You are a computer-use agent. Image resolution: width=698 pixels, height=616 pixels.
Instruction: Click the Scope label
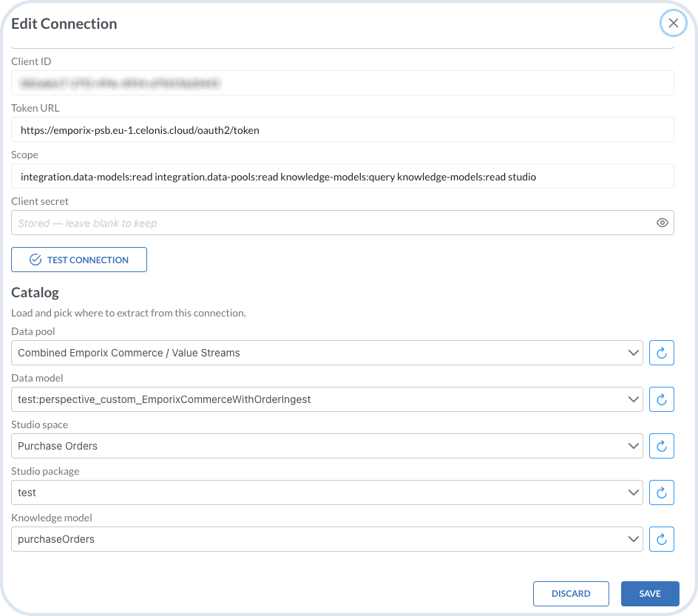[24, 155]
